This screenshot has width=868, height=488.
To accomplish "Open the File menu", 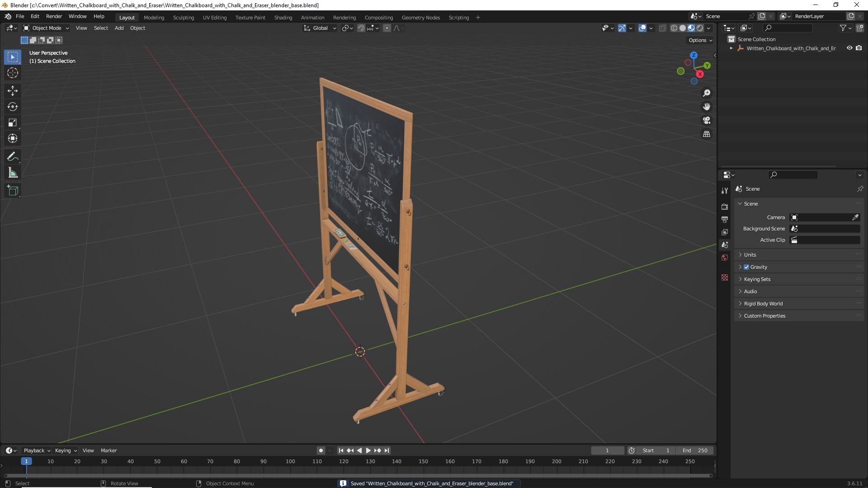I will (x=20, y=16).
